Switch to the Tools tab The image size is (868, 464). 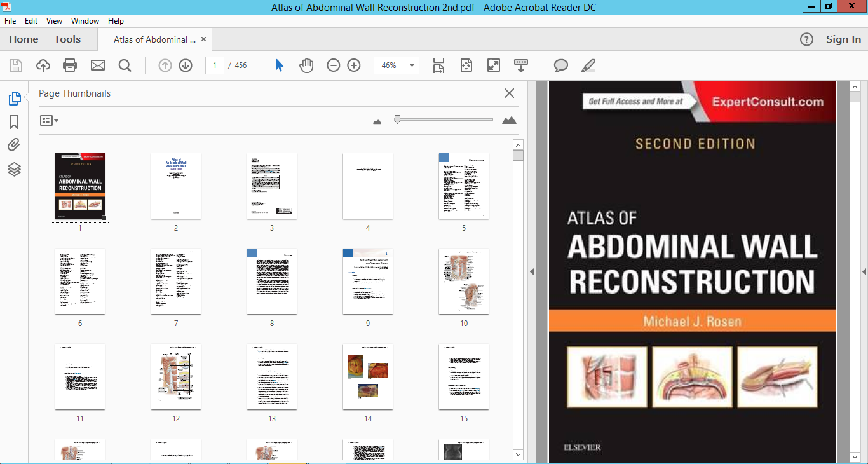67,39
